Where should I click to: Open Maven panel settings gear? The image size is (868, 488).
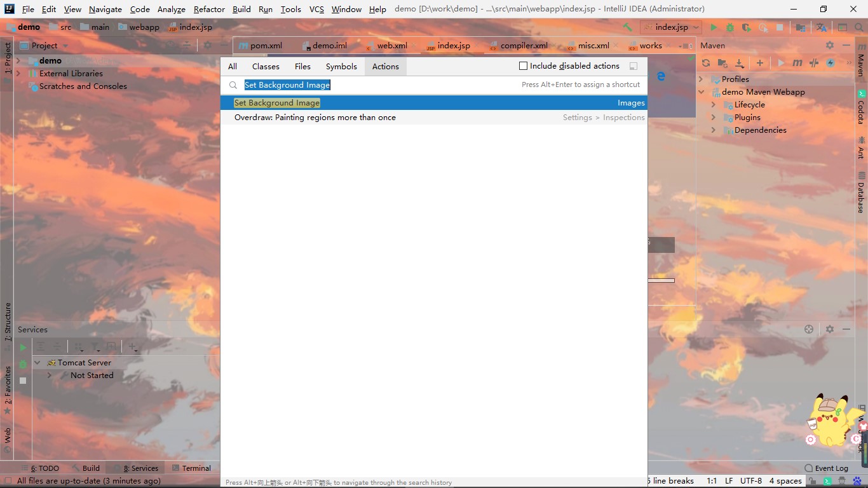(x=830, y=45)
